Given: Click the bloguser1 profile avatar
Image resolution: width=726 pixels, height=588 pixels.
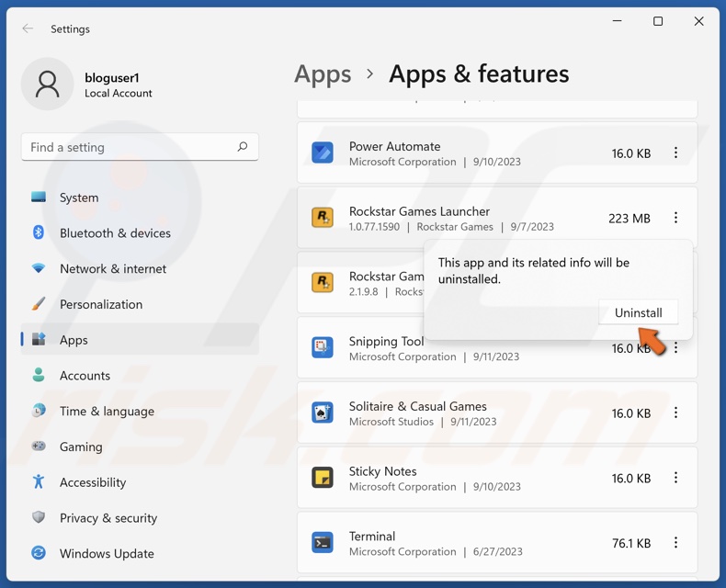Looking at the screenshot, I should coord(47,85).
